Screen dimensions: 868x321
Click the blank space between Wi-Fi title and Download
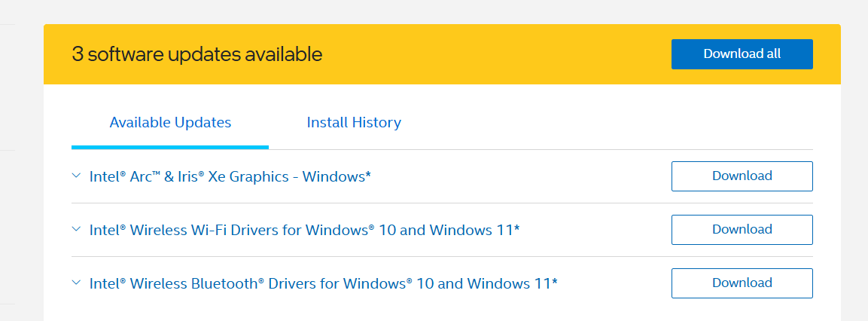tap(595, 230)
